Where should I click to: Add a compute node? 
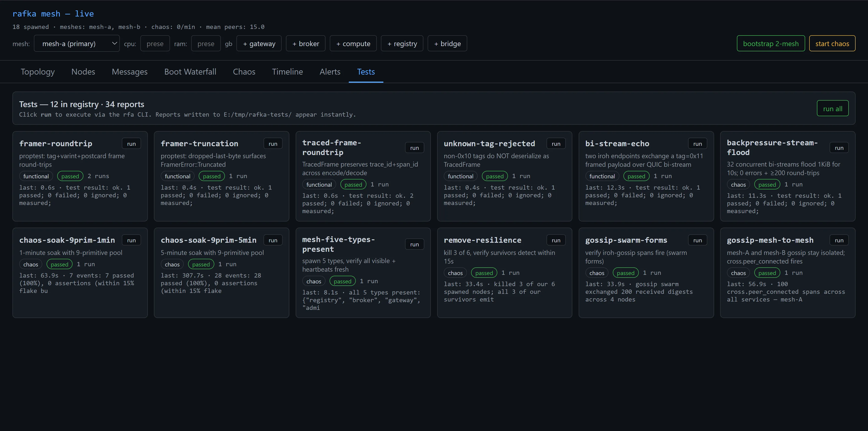coord(353,43)
